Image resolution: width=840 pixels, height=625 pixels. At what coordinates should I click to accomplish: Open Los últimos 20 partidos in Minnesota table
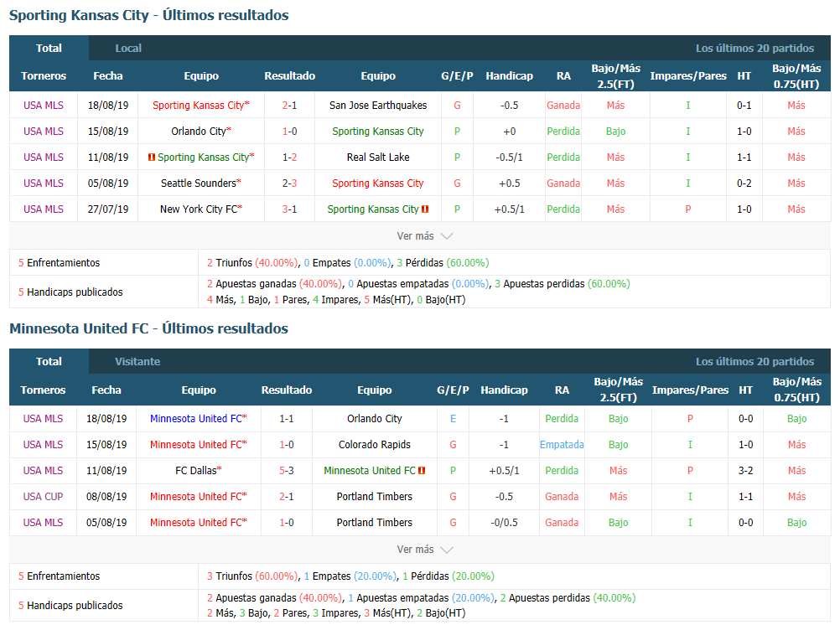[x=754, y=361]
